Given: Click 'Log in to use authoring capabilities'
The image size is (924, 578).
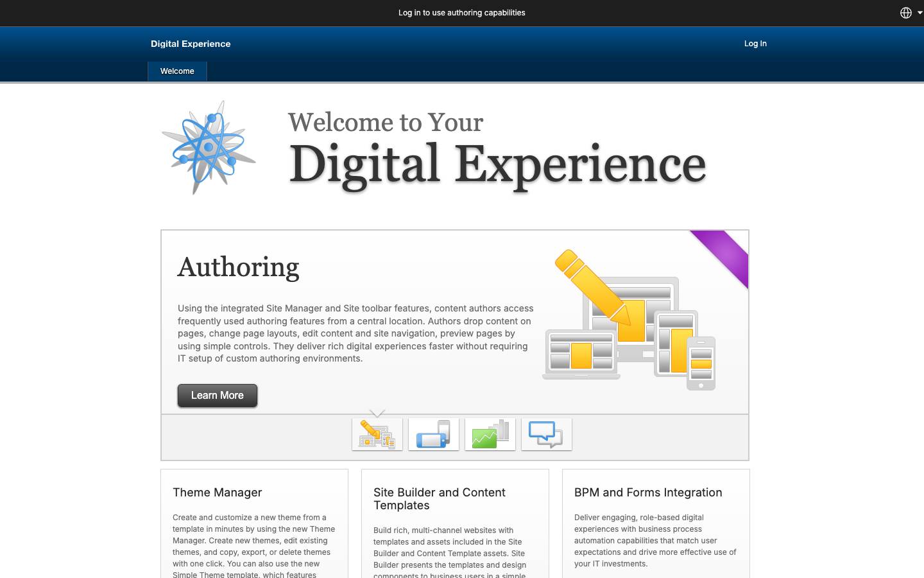Looking at the screenshot, I should tap(461, 13).
